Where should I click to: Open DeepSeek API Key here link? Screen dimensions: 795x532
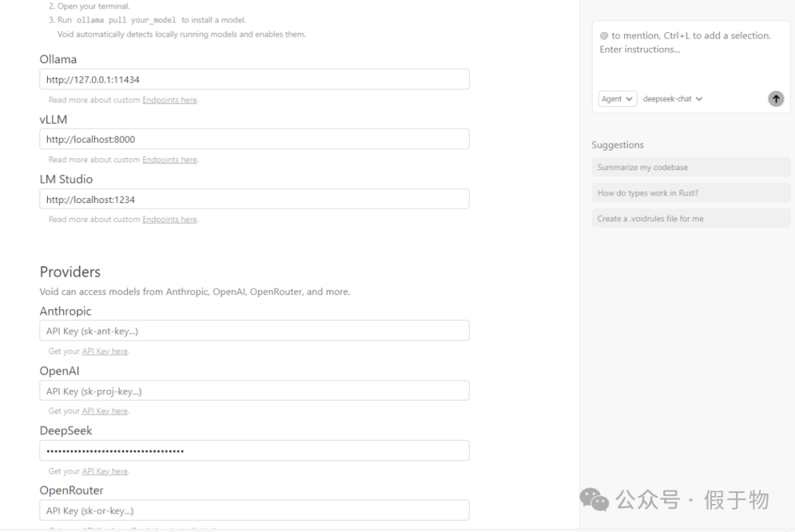[x=105, y=472]
